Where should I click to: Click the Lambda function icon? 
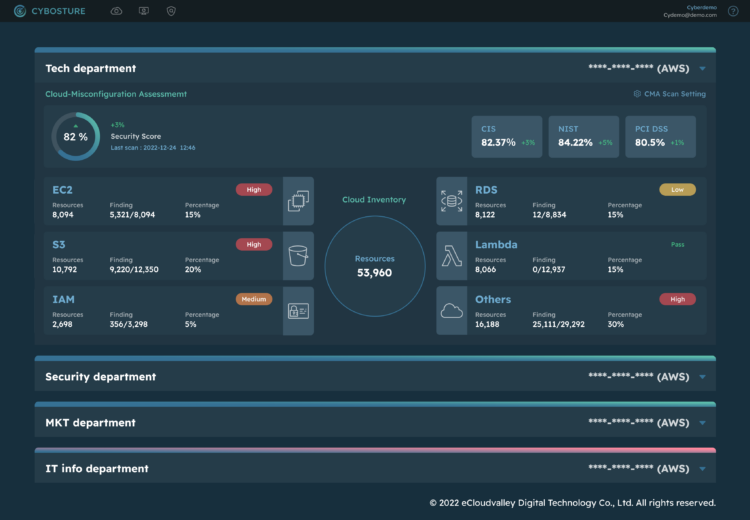pos(452,256)
